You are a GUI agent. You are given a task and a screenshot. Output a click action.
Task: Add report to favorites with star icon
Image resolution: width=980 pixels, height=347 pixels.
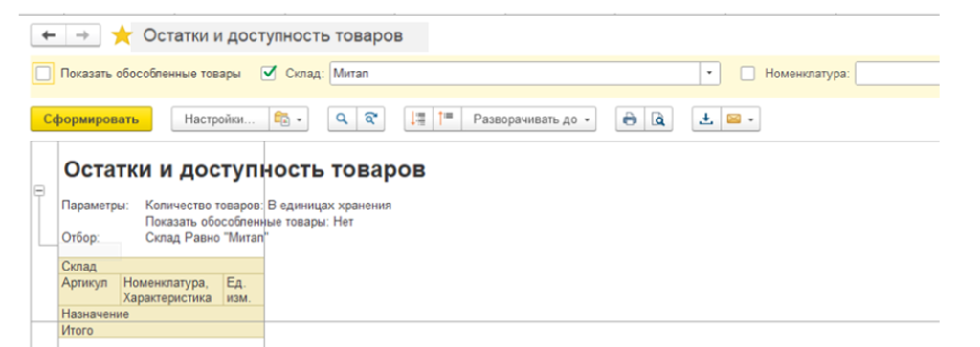click(122, 36)
